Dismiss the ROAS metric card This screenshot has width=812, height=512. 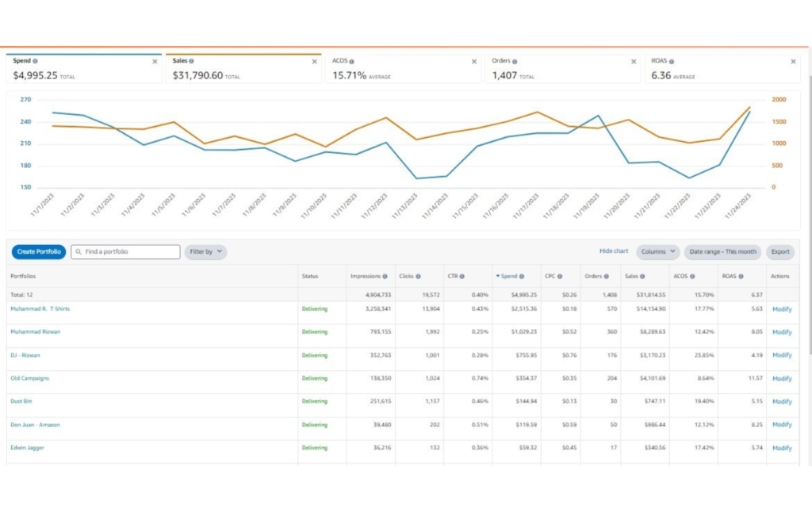coord(793,62)
